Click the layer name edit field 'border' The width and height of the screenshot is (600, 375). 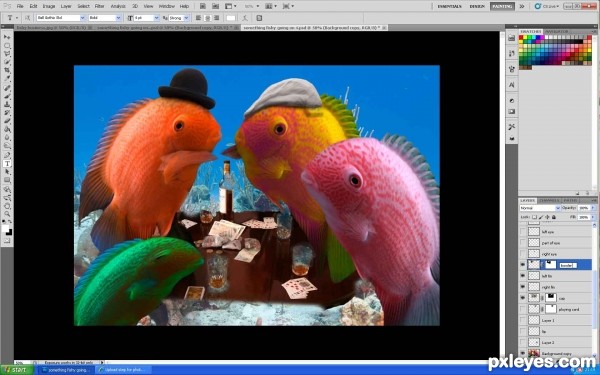pos(568,265)
